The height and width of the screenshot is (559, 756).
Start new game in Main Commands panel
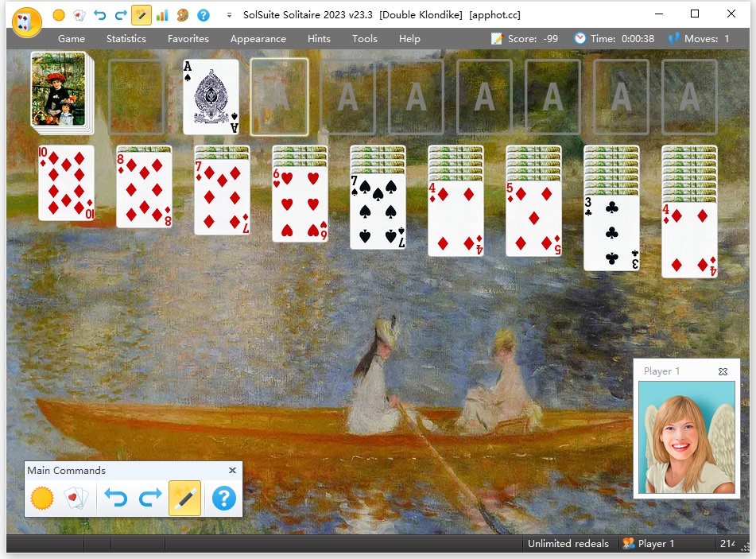pos(42,499)
